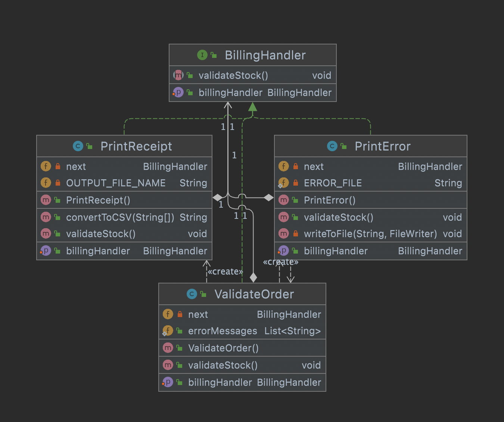Viewport: 504px width, 422px height.
Task: Click the ValidateOrder() constructor entry
Action: click(x=223, y=348)
